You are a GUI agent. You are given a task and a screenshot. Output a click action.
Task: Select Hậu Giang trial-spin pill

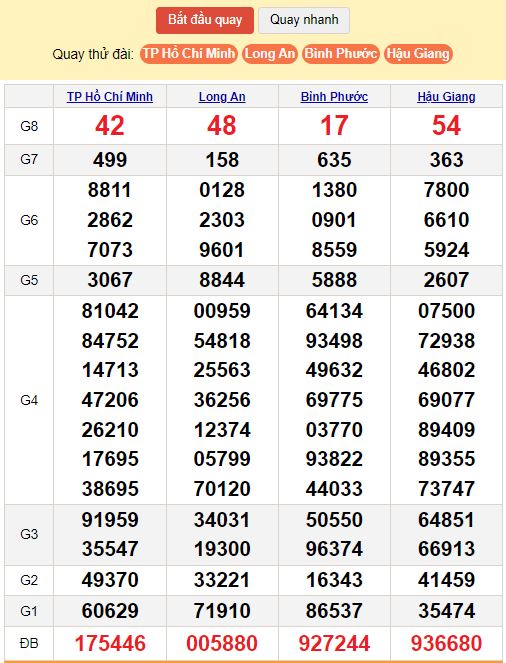[x=418, y=54]
